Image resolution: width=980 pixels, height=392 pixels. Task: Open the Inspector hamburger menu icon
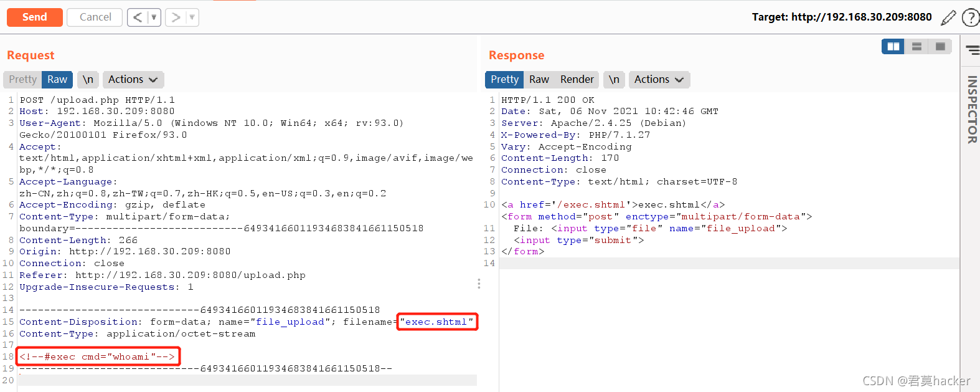[x=973, y=49]
